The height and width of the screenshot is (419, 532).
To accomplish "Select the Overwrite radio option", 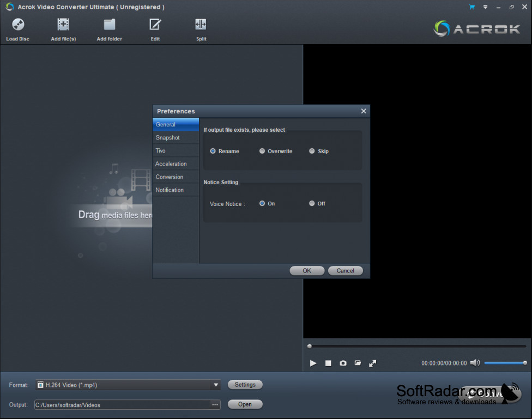I will pyautogui.click(x=262, y=151).
